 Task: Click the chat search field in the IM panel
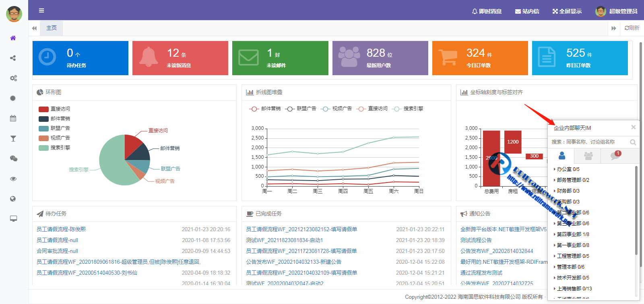pyautogui.click(x=588, y=142)
